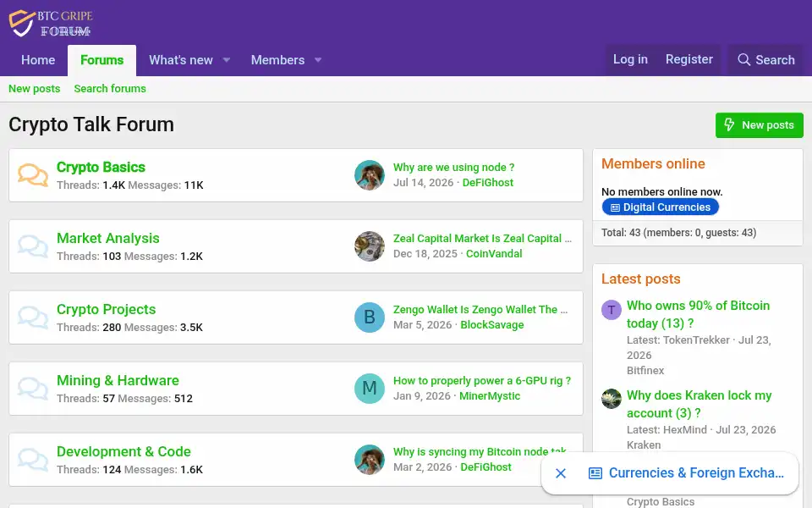Click the Crypto Basics speech-bubble icon
This screenshot has height=508, width=812.
[x=33, y=175]
